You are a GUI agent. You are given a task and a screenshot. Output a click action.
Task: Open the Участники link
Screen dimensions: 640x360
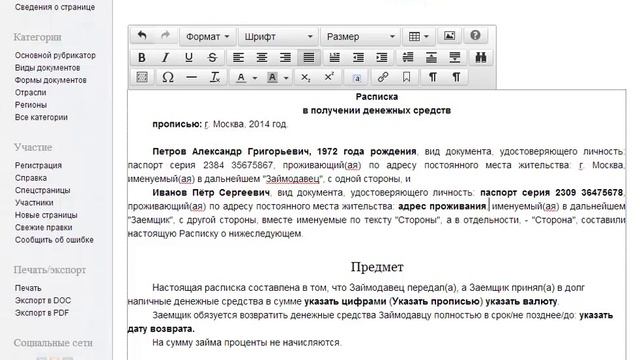tap(34, 202)
